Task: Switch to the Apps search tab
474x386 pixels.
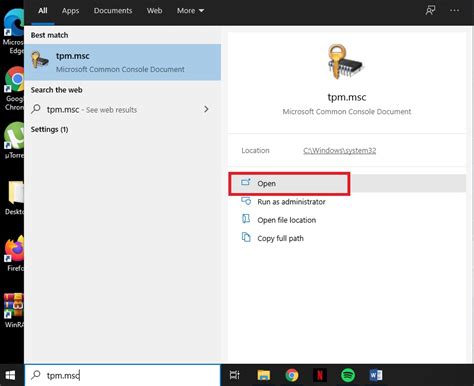Action: click(70, 11)
